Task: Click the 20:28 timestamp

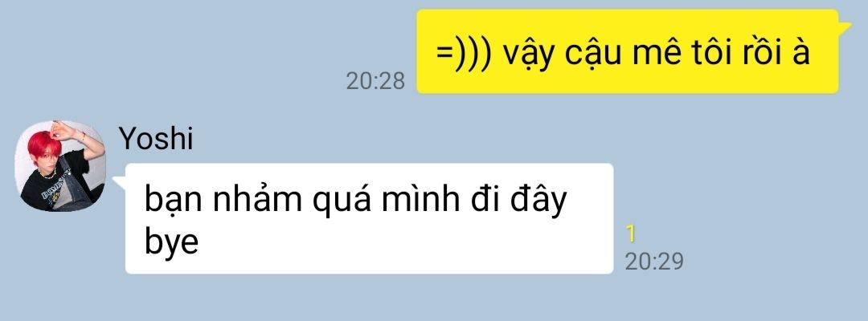Action: pyautogui.click(x=375, y=82)
